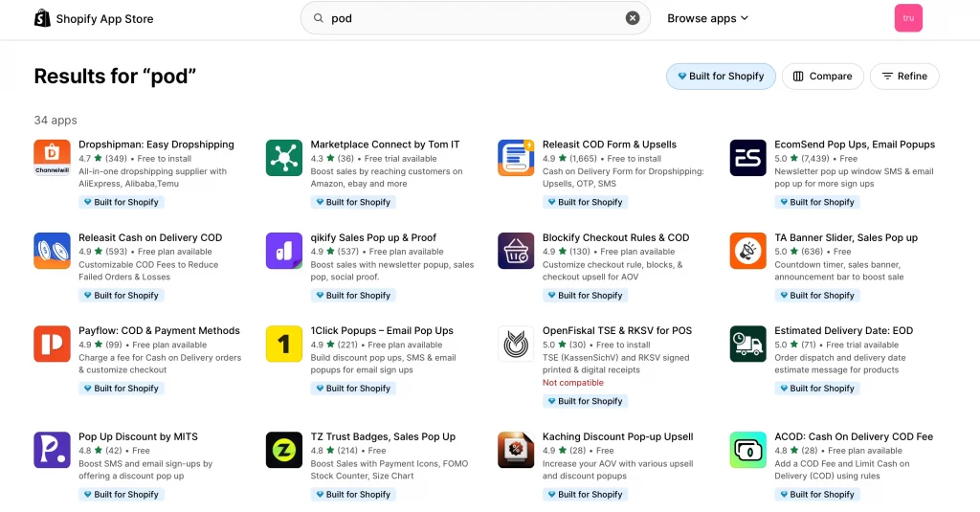The image size is (980, 512).
Task: Open the EcomSend Pop Ups app icon
Action: click(x=747, y=158)
